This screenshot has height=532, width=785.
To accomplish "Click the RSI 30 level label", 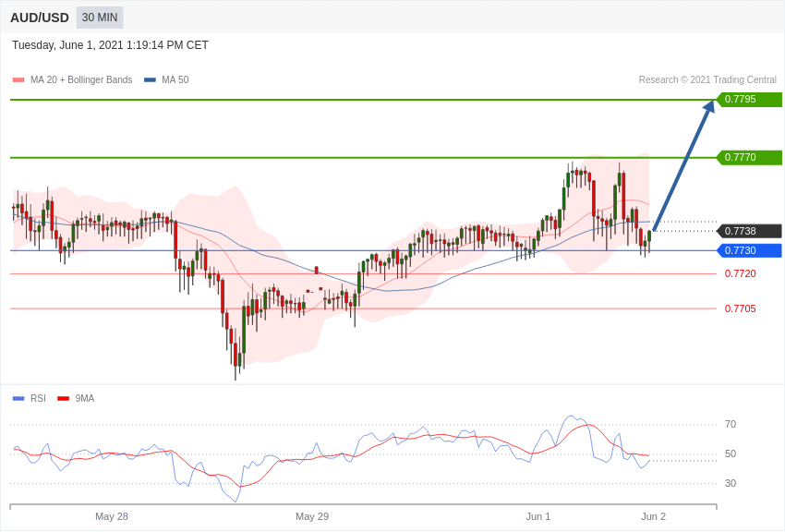I will tap(731, 483).
